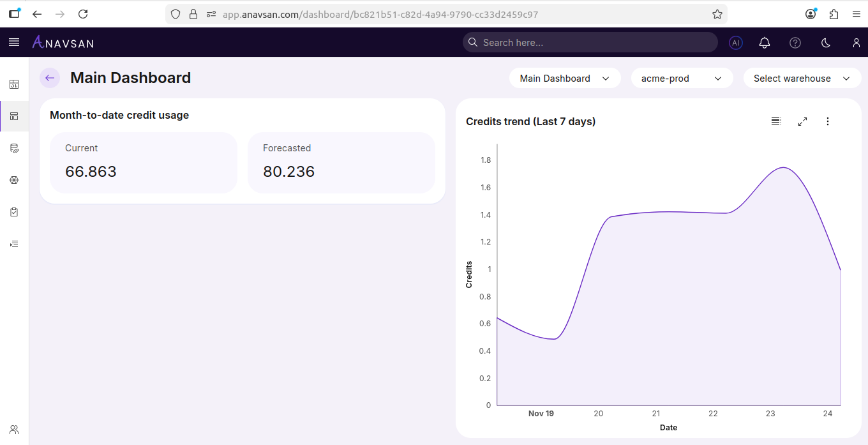Click the Anavsan logo

click(63, 42)
